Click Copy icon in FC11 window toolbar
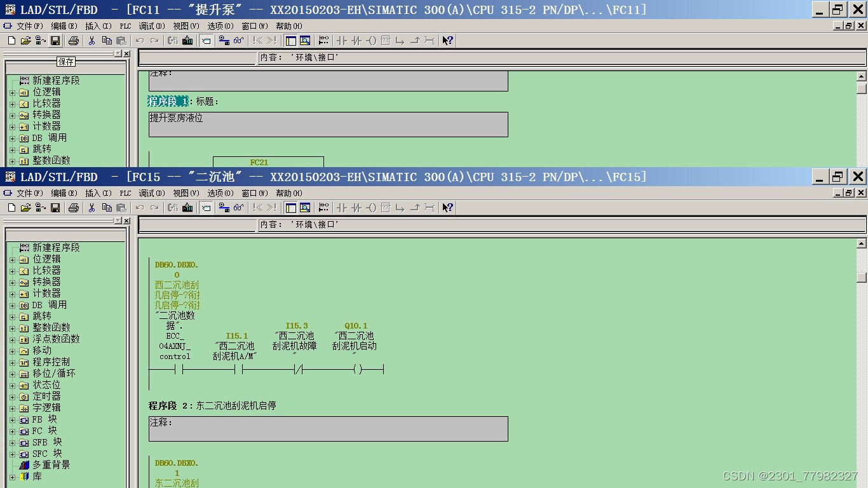Image resolution: width=868 pixels, height=488 pixels. [x=106, y=41]
